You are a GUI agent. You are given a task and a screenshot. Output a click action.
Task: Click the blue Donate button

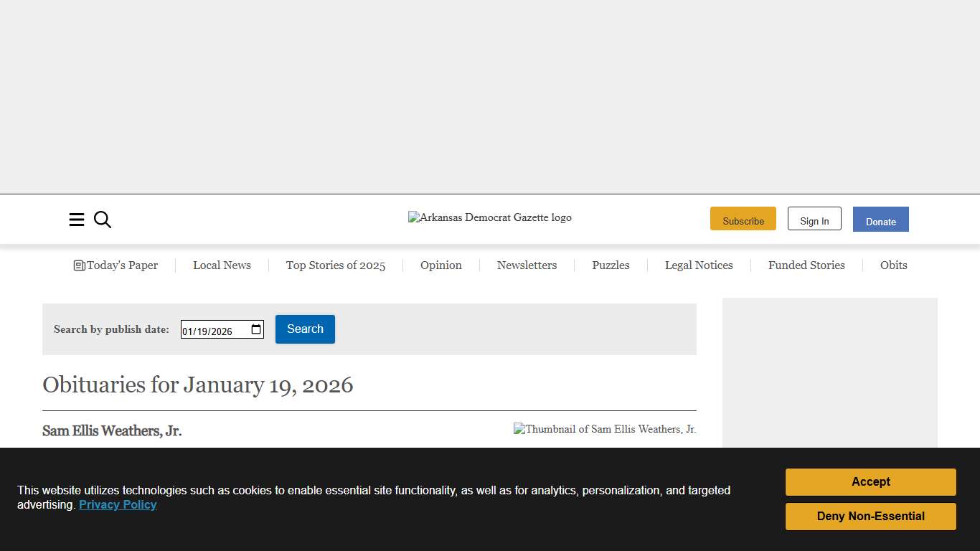(880, 220)
